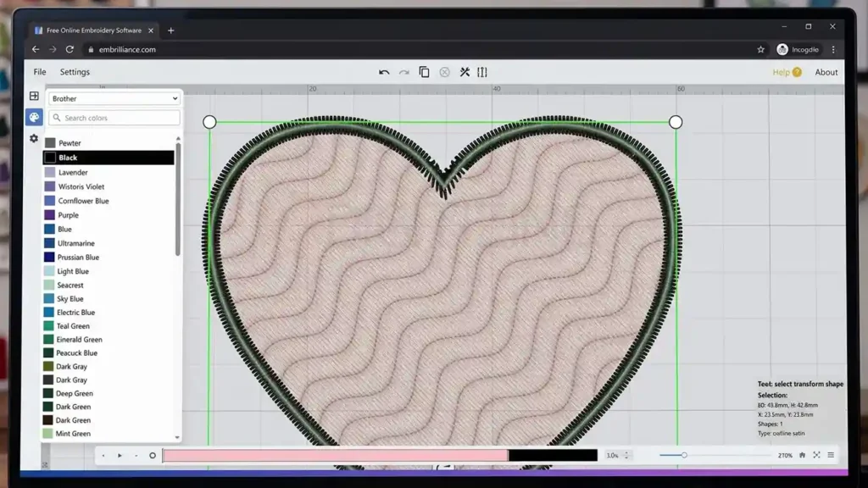Open the gear settings sidebar icon
868x488 pixels.
[34, 138]
